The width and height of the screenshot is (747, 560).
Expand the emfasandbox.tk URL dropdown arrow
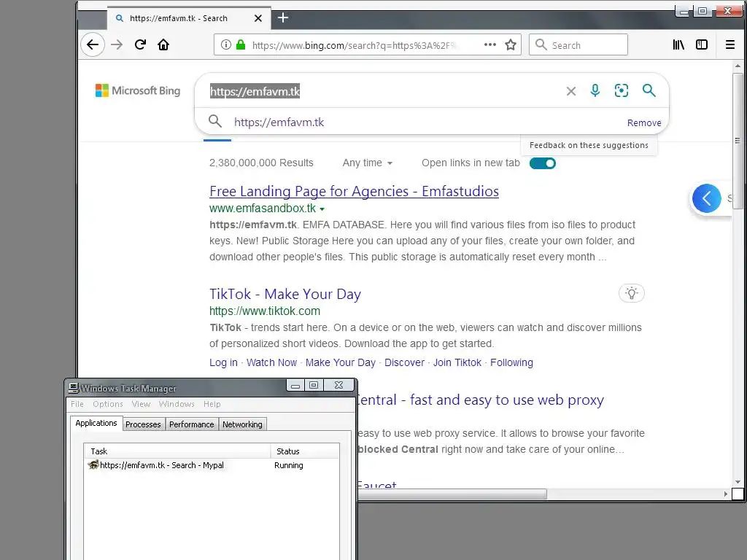[x=322, y=209]
